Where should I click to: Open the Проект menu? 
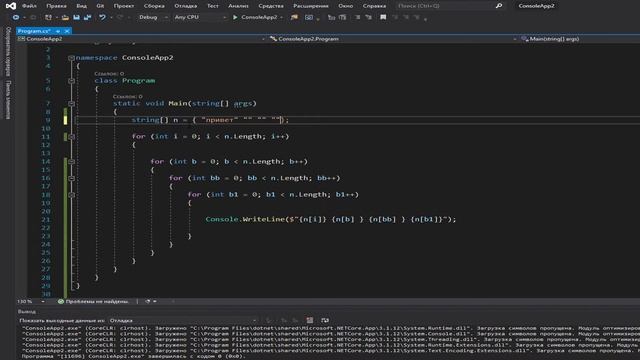[x=124, y=6]
